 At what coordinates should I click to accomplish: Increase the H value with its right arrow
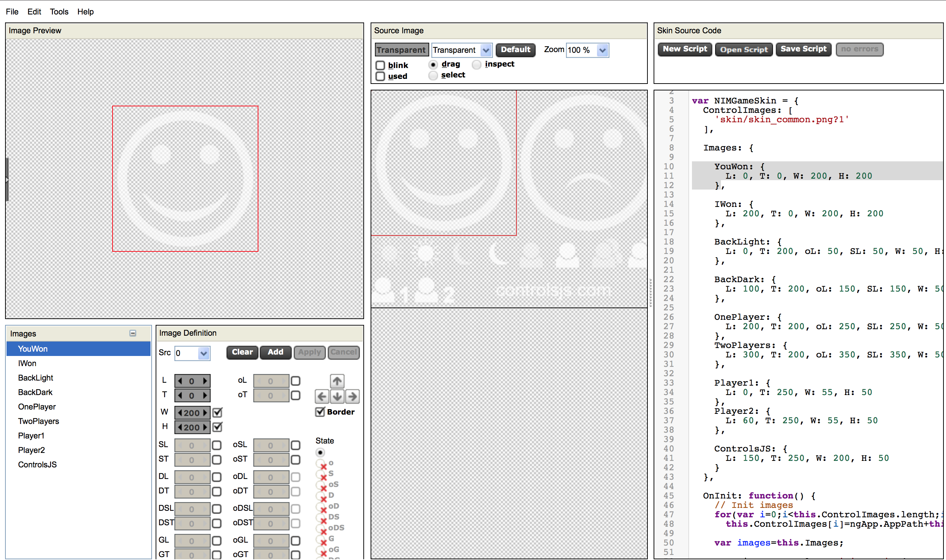coord(205,427)
